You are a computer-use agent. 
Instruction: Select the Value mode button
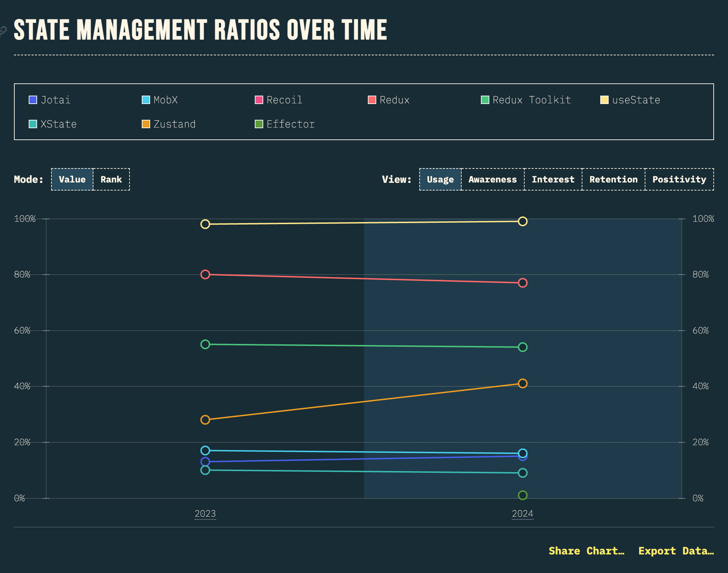(72, 180)
